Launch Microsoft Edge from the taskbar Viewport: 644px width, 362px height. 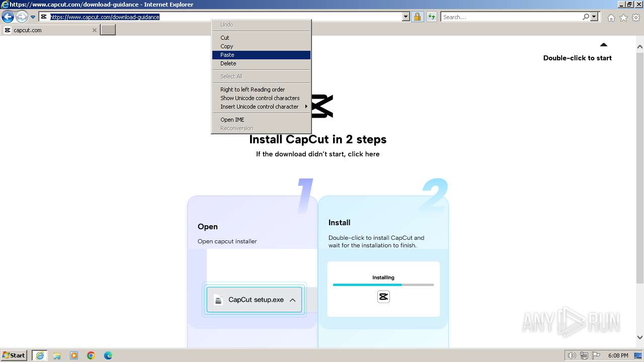(108, 355)
